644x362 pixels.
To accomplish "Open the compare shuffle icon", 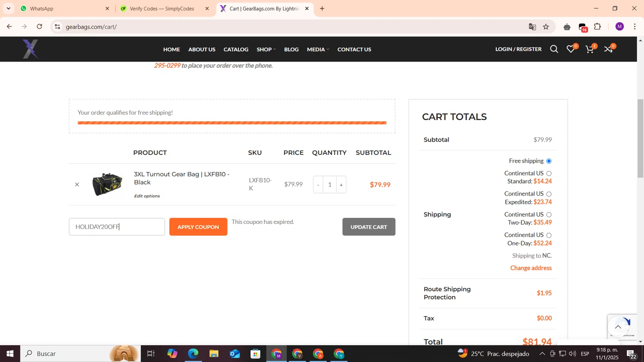I will click(x=608, y=49).
